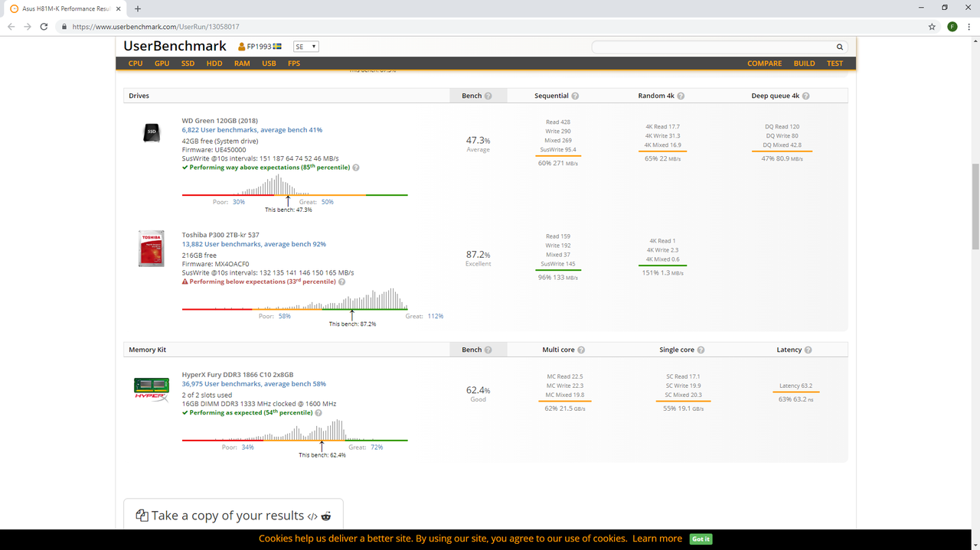
Task: Open the USB menu
Action: coord(269,63)
